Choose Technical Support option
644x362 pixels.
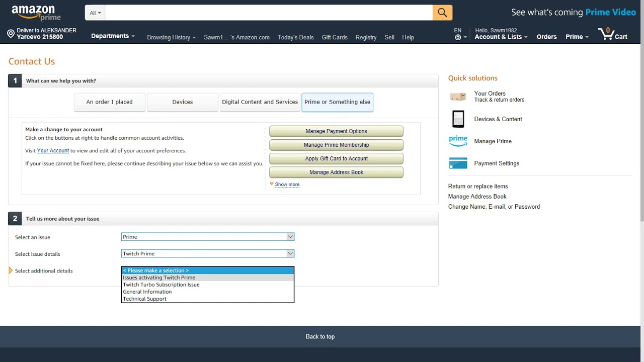[208, 299]
